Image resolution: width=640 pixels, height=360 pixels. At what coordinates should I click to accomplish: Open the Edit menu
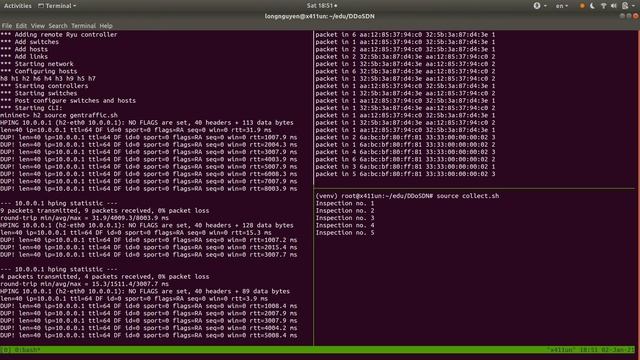[21, 26]
